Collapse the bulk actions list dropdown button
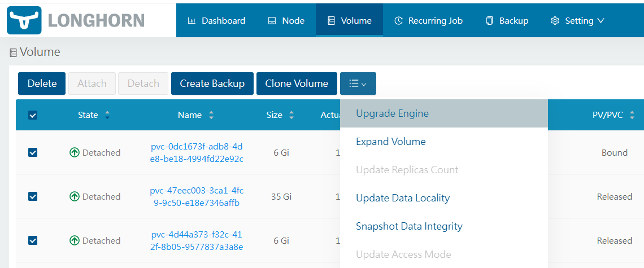The height and width of the screenshot is (268, 644). [x=358, y=84]
